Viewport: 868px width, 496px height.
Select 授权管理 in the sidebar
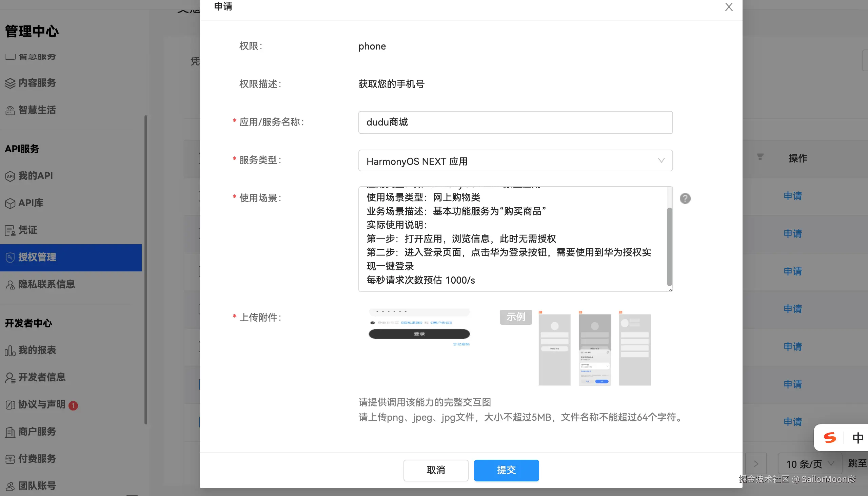point(37,257)
